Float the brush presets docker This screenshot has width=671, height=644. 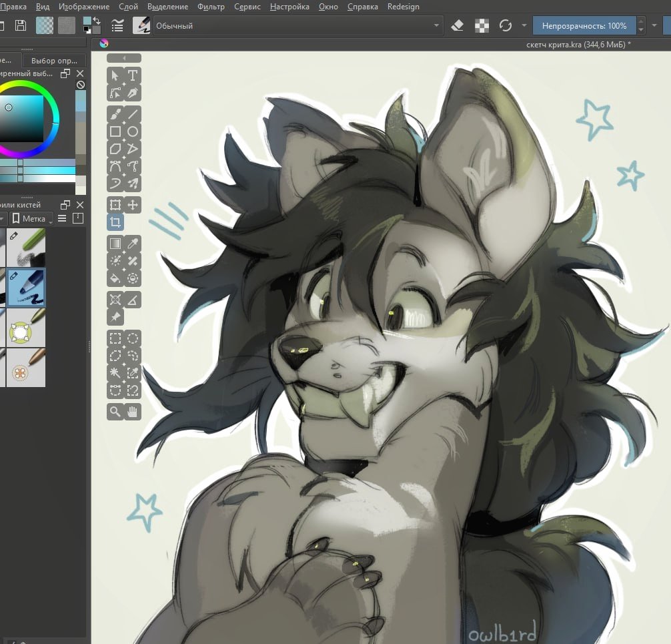click(x=65, y=205)
